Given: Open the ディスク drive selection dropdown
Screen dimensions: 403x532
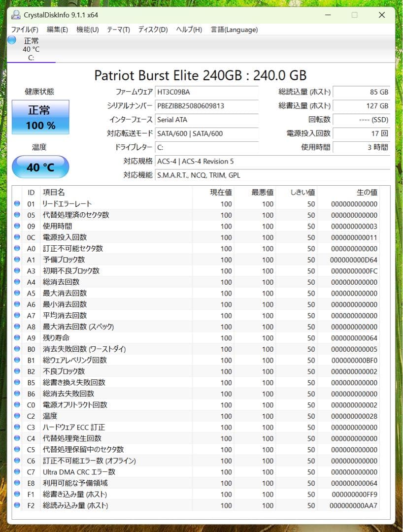Looking at the screenshot, I should (153, 30).
